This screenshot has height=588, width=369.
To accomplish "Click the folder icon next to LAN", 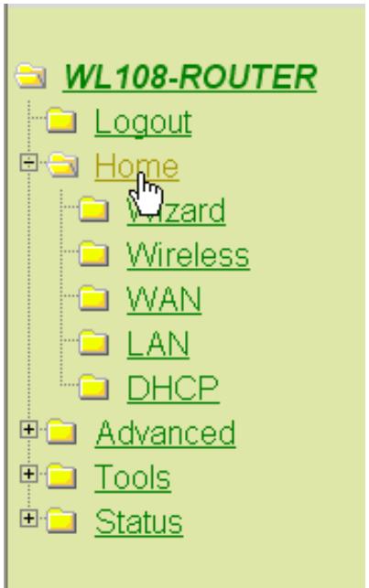I will 93,342.
